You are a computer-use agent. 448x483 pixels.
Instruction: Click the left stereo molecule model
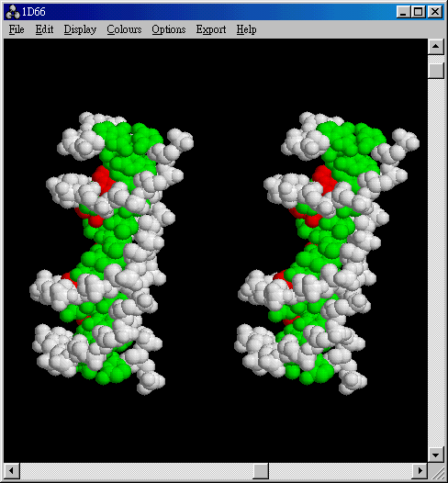pyautogui.click(x=111, y=253)
